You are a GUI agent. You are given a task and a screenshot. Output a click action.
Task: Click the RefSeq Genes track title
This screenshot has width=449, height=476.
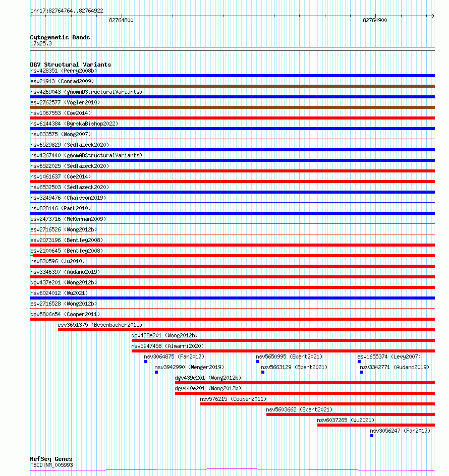pyautogui.click(x=51, y=459)
